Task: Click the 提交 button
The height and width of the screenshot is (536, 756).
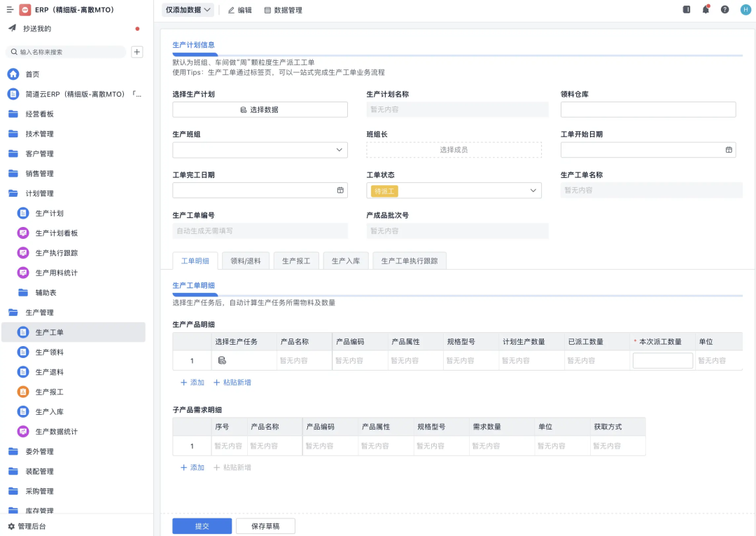Action: pyautogui.click(x=202, y=526)
